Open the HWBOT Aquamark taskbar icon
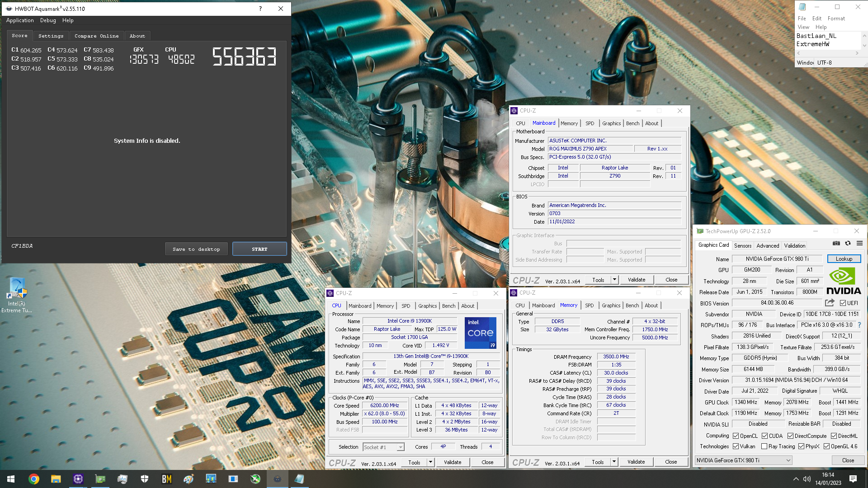Image resolution: width=868 pixels, height=488 pixels. (x=278, y=479)
